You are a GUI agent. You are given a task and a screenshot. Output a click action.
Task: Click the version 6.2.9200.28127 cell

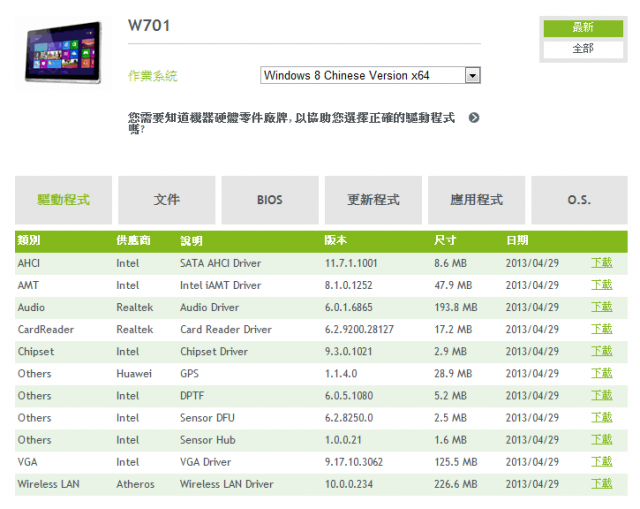pos(359,329)
